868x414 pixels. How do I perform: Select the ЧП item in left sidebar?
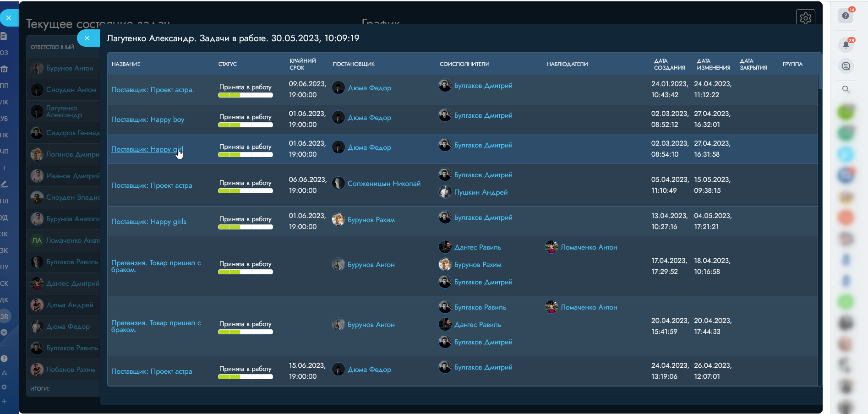click(x=4, y=152)
